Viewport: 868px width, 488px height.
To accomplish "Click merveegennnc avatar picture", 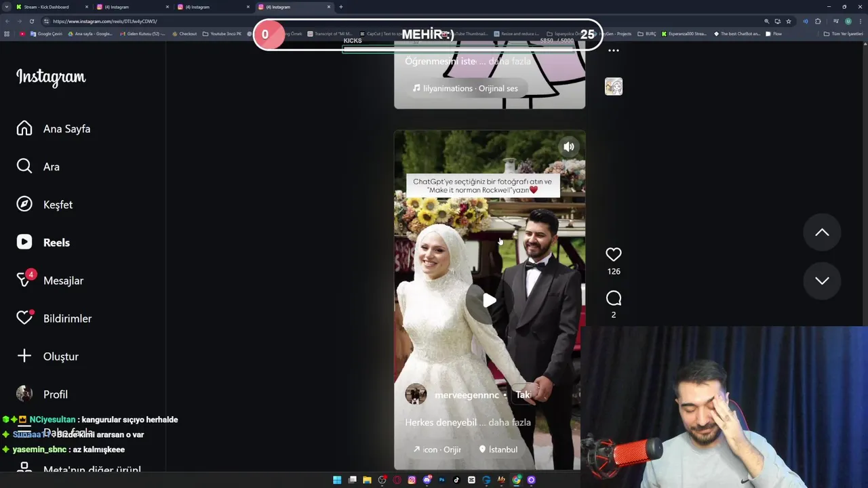I will pos(416,394).
